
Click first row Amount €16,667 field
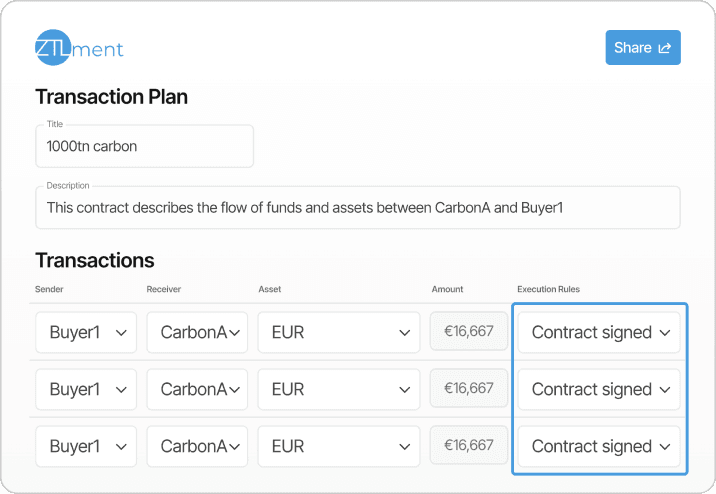tap(468, 331)
